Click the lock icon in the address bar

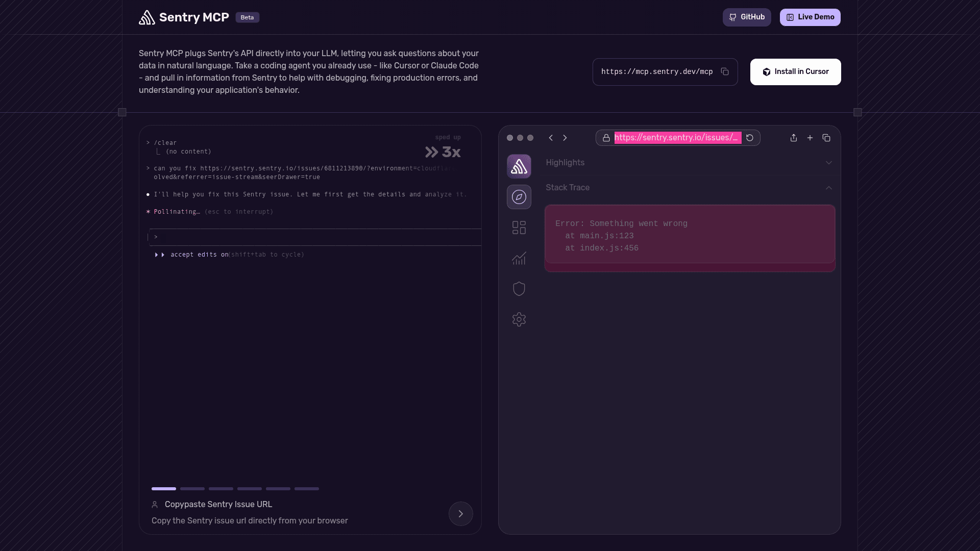point(606,138)
